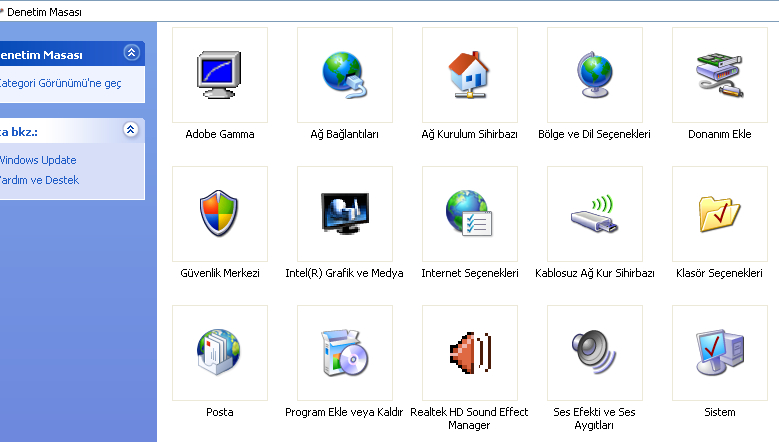
Task: Collapse the Ayrıca bkz. side panel
Action: tap(131, 130)
